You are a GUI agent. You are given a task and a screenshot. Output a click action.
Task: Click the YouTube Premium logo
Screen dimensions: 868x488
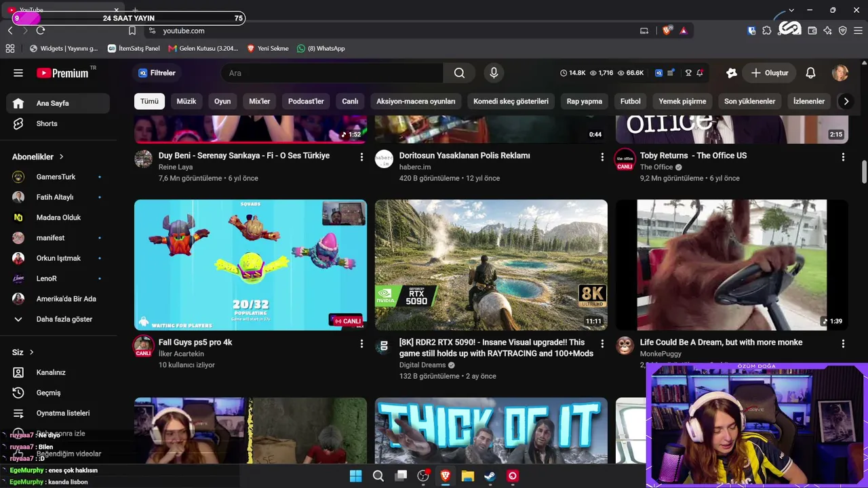pyautogui.click(x=63, y=73)
